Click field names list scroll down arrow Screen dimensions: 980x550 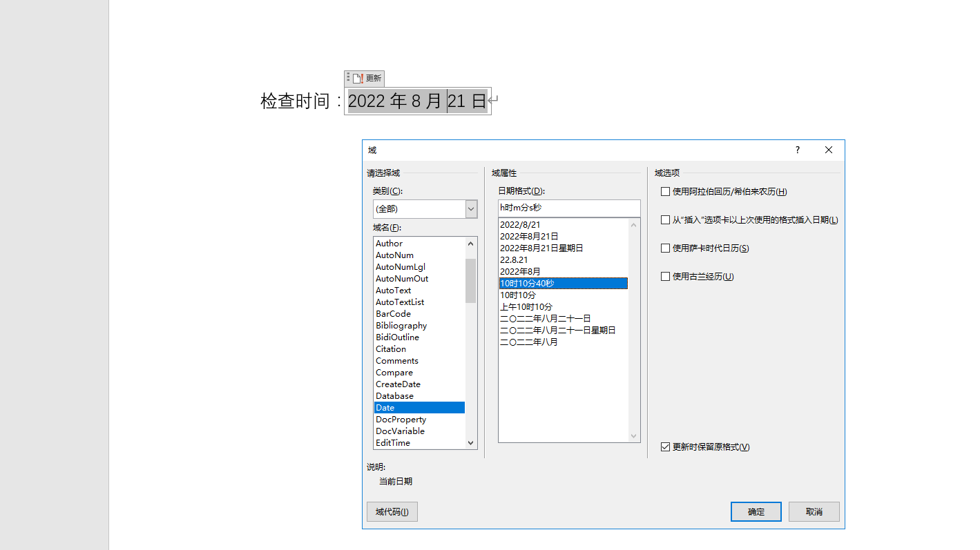coord(471,443)
